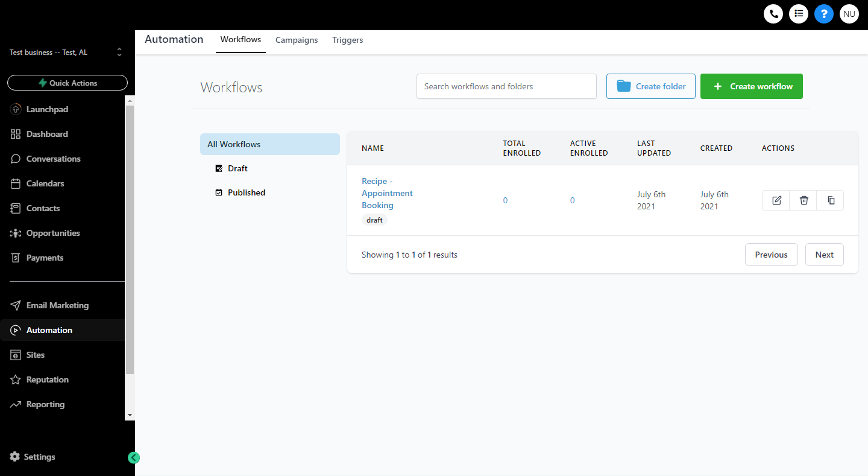Click the Create folder button
868x476 pixels.
(x=651, y=86)
